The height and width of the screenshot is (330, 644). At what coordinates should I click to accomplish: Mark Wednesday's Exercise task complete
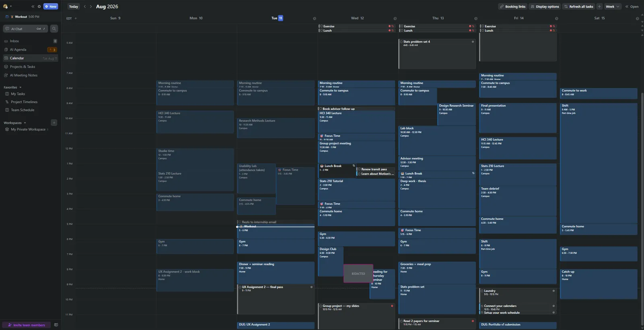pyautogui.click(x=321, y=26)
